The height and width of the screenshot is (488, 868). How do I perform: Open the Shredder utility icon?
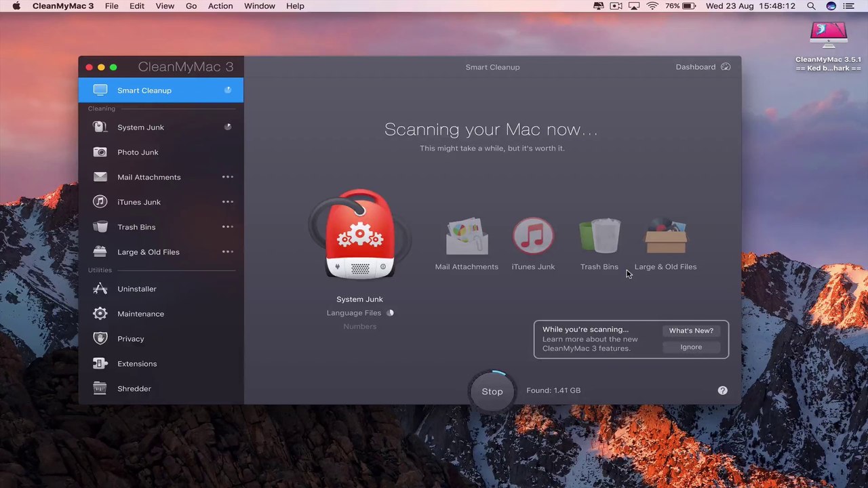[x=100, y=389]
